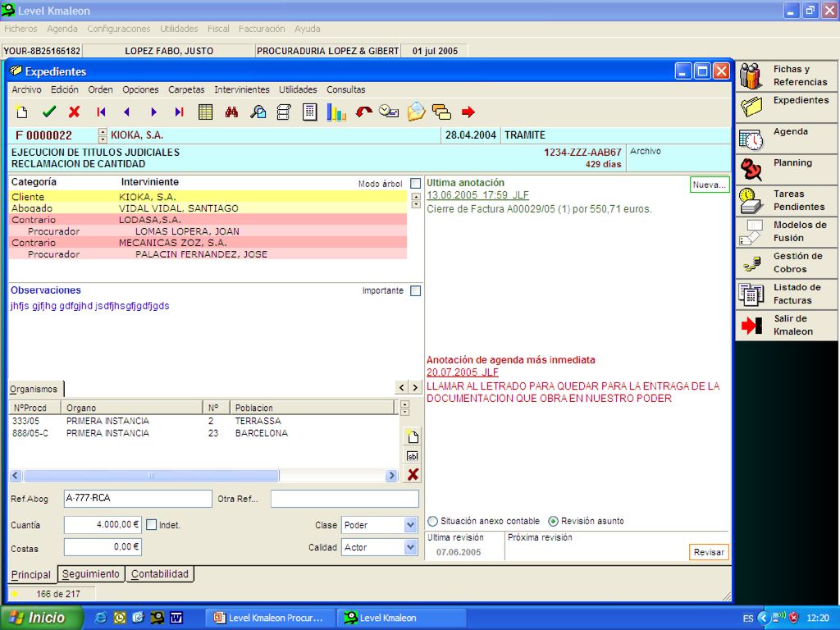The image size is (840, 630).
Task: Show statistics with the bar chart icon
Action: (336, 112)
